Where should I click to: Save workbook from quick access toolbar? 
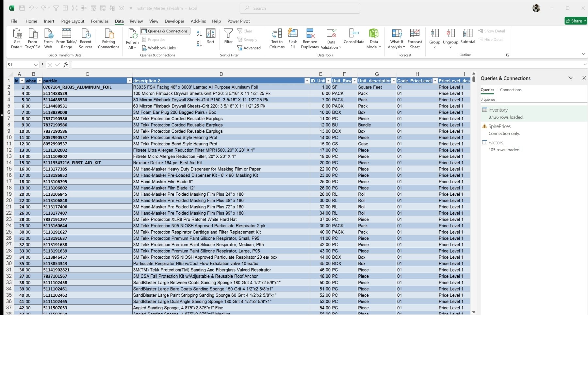22,8
